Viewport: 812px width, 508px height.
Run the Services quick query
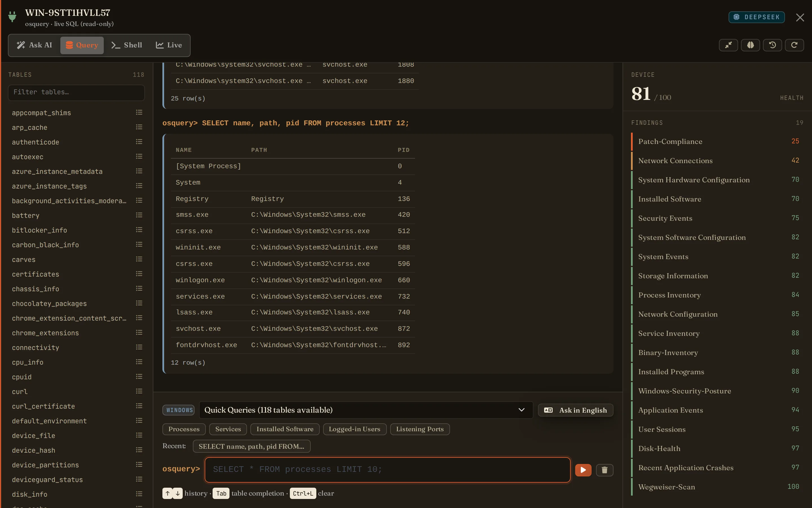click(x=228, y=429)
